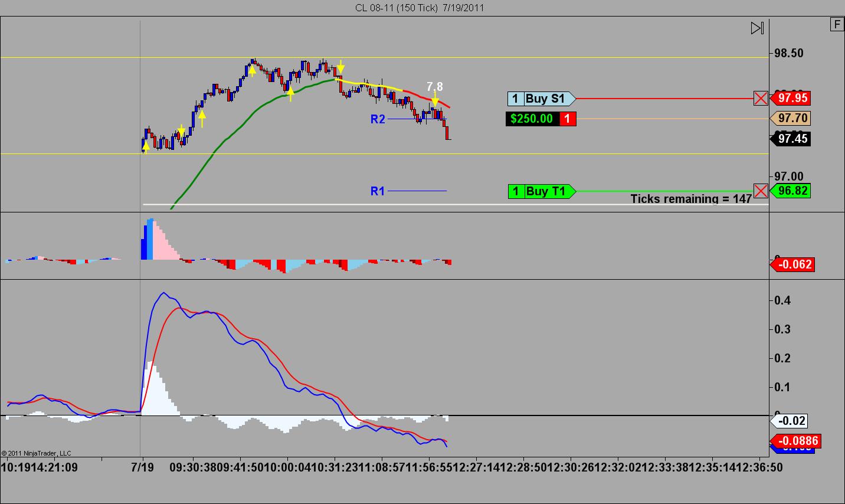The image size is (845, 504).
Task: Click the 97.45 current price marker
Action: (x=791, y=139)
